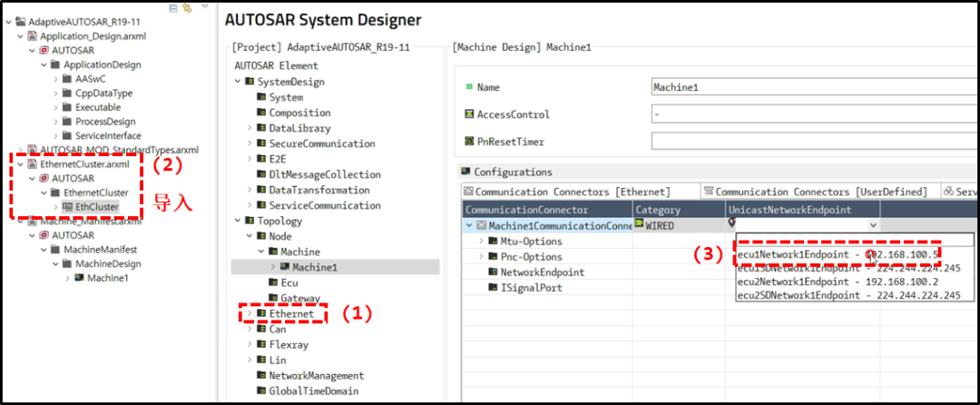Open the explorer view menu arrow
The height and width of the screenshot is (405, 980).
tap(205, 7)
